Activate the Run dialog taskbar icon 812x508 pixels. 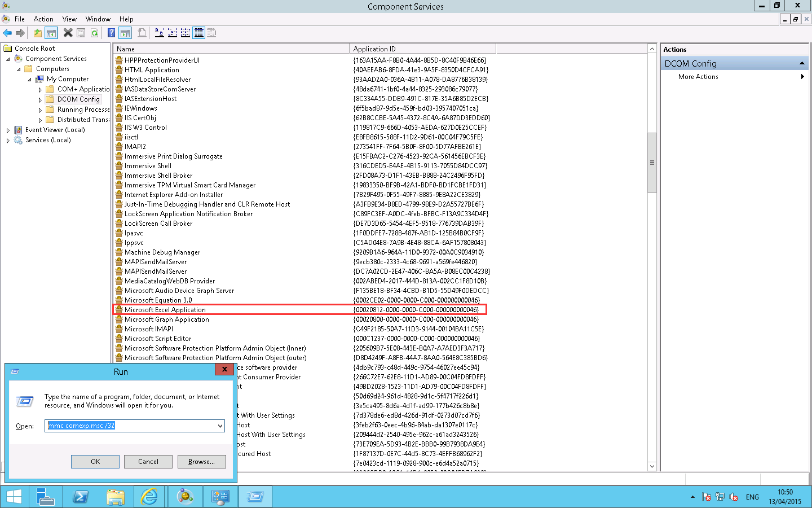tap(255, 497)
